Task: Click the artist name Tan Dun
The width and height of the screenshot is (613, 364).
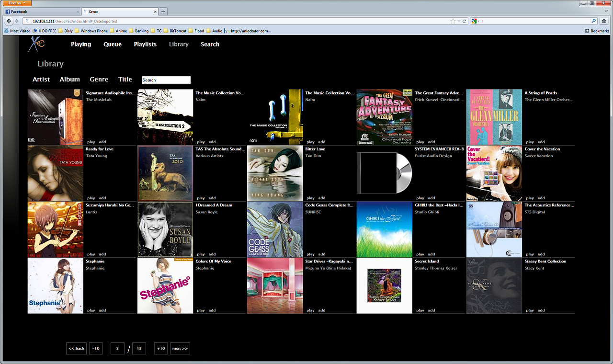Action: (313, 156)
